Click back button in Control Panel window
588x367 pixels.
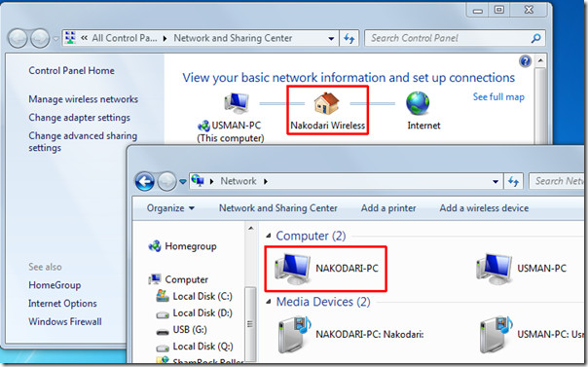pyautogui.click(x=18, y=38)
